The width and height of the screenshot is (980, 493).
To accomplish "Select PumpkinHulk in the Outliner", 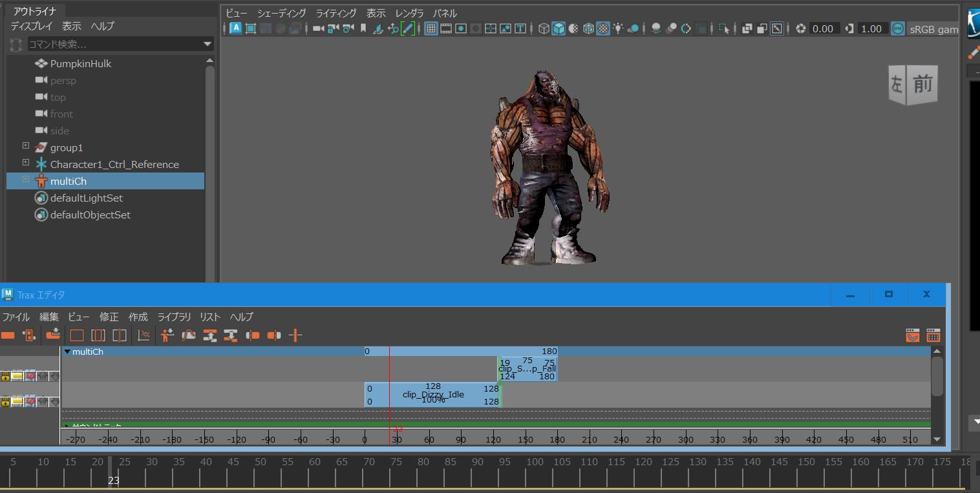I will pyautogui.click(x=81, y=63).
